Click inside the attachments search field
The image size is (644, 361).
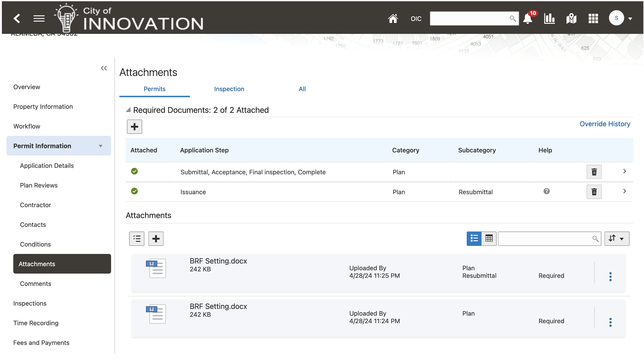[x=547, y=238]
